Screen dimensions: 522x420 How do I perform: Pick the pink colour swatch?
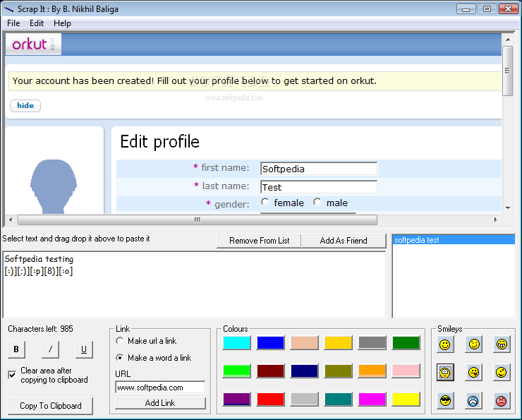pos(406,371)
